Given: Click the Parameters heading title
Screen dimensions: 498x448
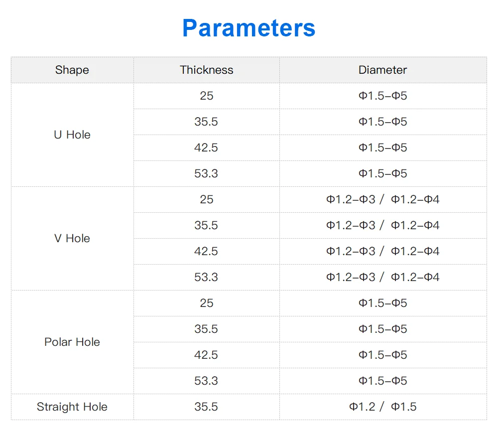Looking at the screenshot, I should click(x=249, y=28).
